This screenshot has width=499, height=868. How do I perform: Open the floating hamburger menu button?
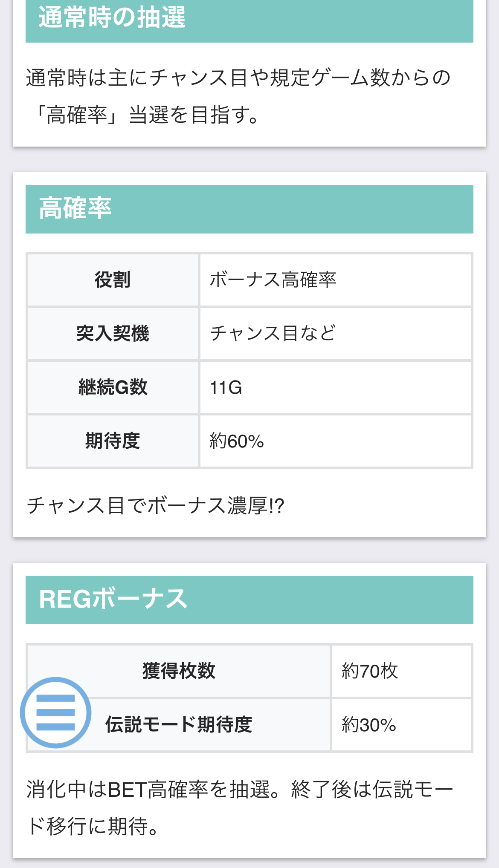click(56, 712)
